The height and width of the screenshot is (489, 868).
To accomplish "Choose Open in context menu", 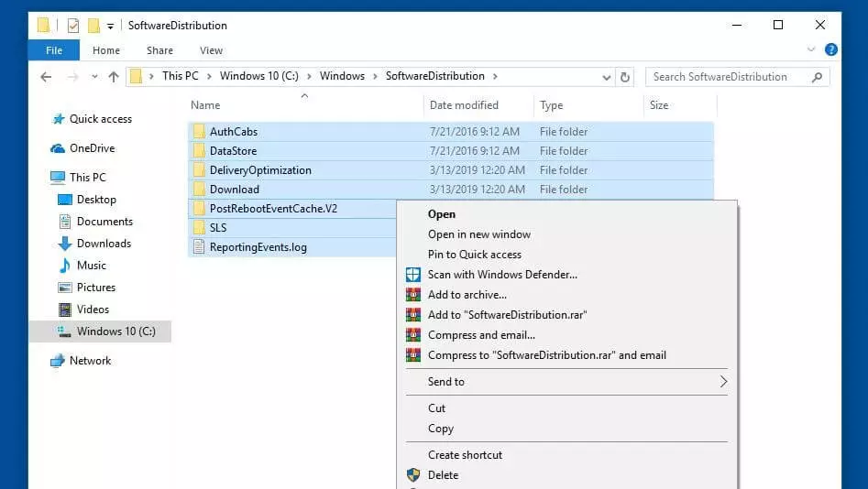I will 566,214.
